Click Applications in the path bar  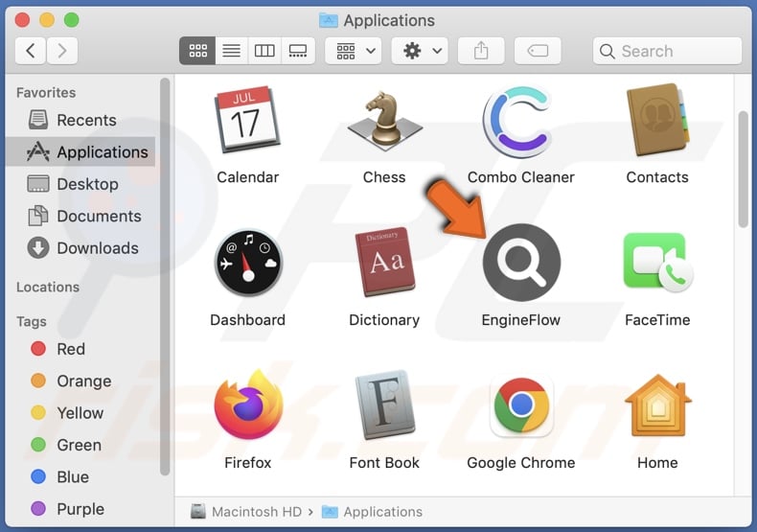click(372, 512)
